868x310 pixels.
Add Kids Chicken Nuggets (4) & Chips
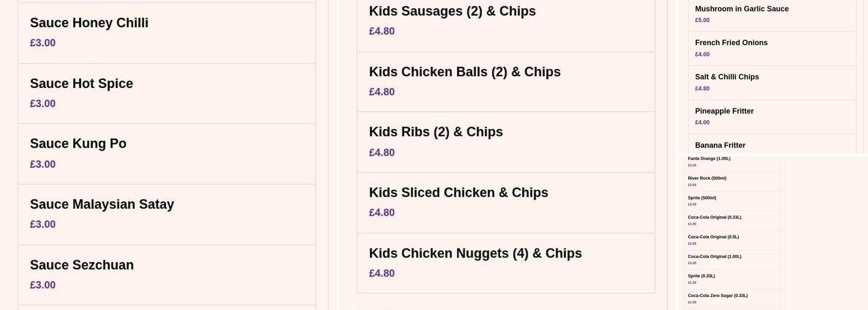click(505, 263)
